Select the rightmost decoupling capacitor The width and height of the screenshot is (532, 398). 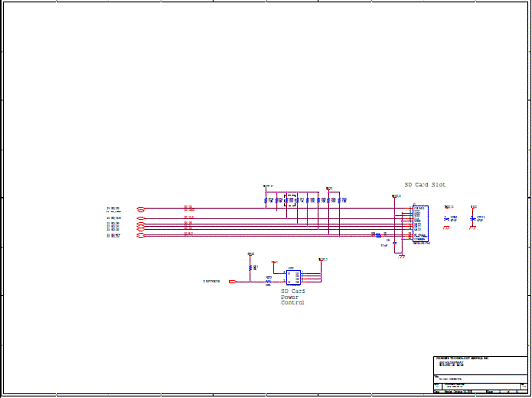click(472, 219)
